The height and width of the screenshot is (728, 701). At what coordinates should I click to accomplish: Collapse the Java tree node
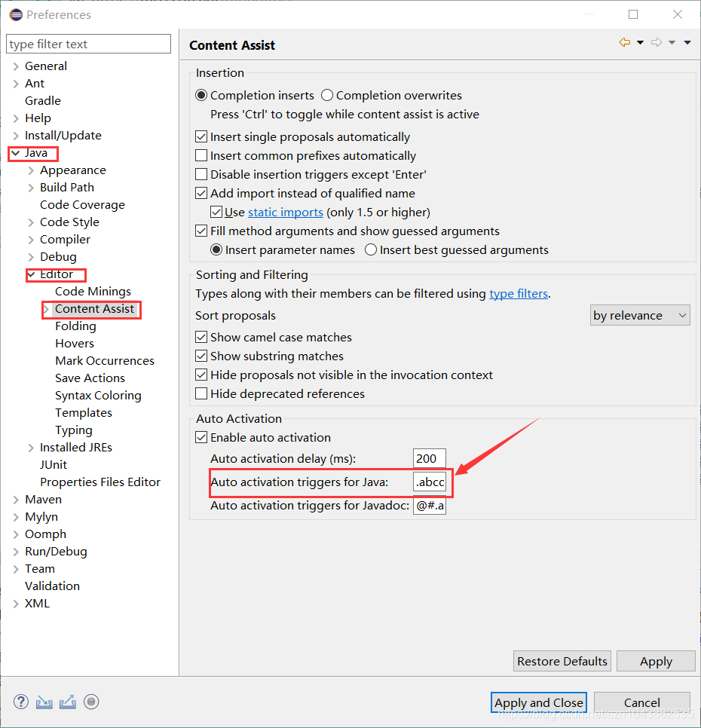click(15, 152)
